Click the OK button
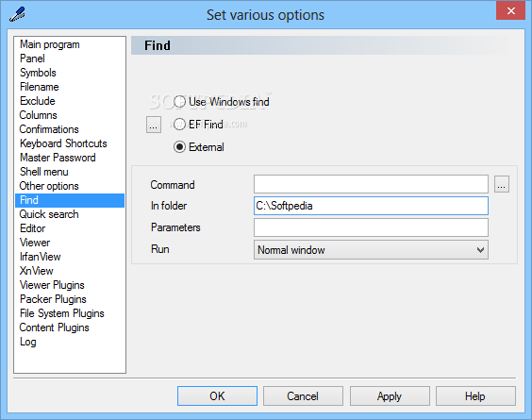The width and height of the screenshot is (532, 420). [x=217, y=395]
